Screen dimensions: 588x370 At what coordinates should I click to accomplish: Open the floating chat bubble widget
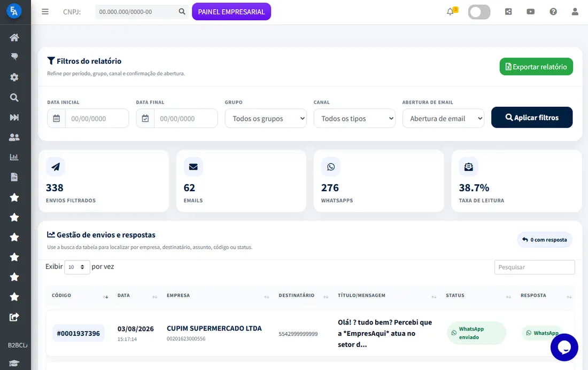pos(564,347)
